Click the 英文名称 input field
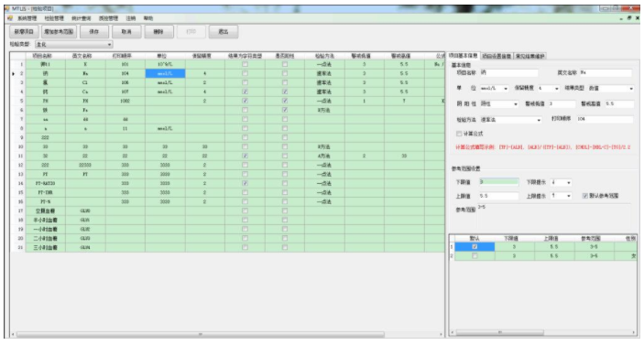 (x=606, y=72)
